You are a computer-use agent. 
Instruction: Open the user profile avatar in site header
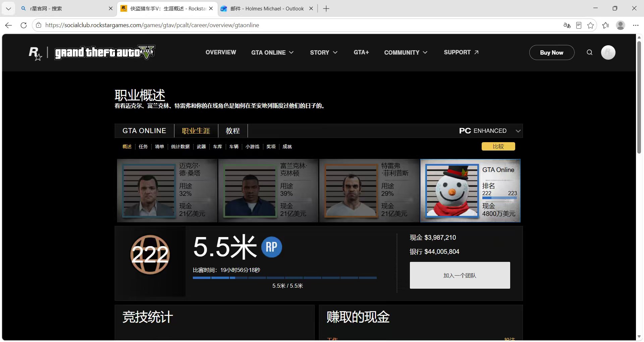click(x=608, y=52)
